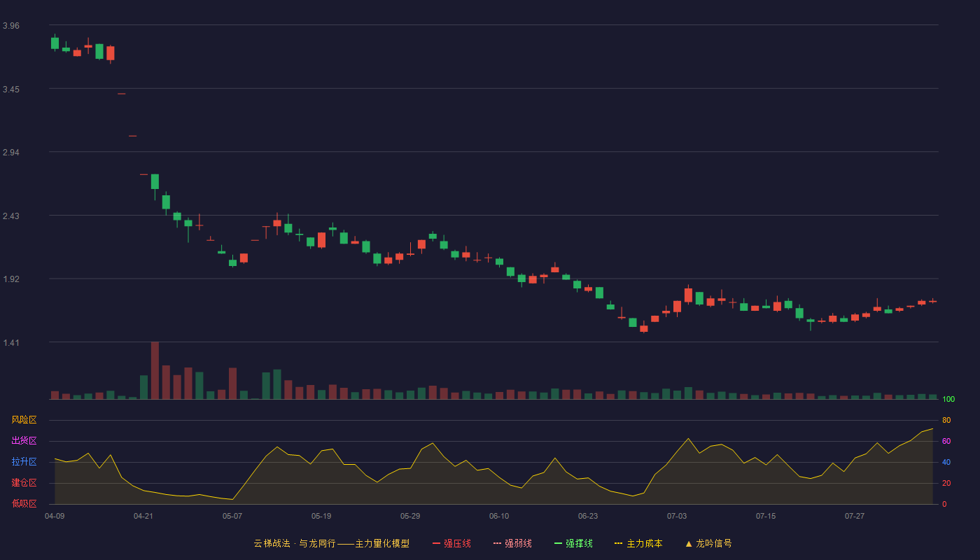Click the tallest red volume bar
The image size is (980, 560).
pyautogui.click(x=155, y=370)
